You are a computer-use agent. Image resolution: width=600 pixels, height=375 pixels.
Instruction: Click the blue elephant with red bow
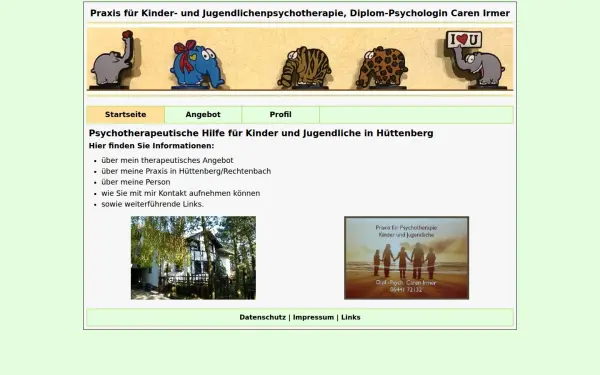196,64
